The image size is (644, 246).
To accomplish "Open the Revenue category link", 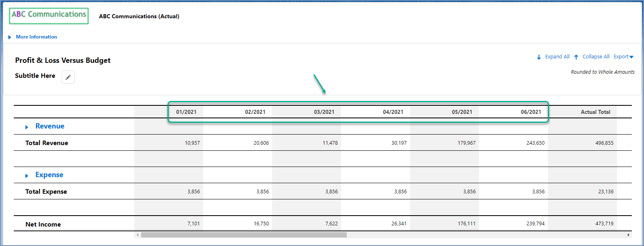I will tap(50, 126).
